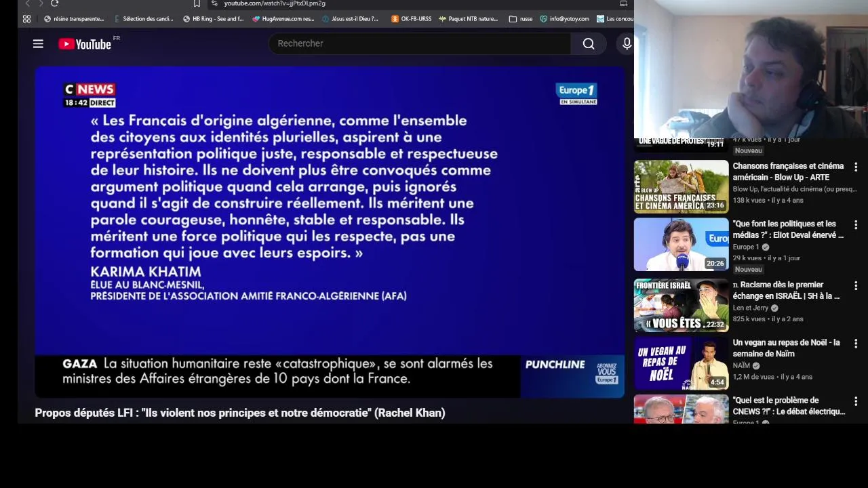This screenshot has width=868, height=488.
Task: Open the bookmarks bar apps grid icon
Action: click(x=26, y=19)
